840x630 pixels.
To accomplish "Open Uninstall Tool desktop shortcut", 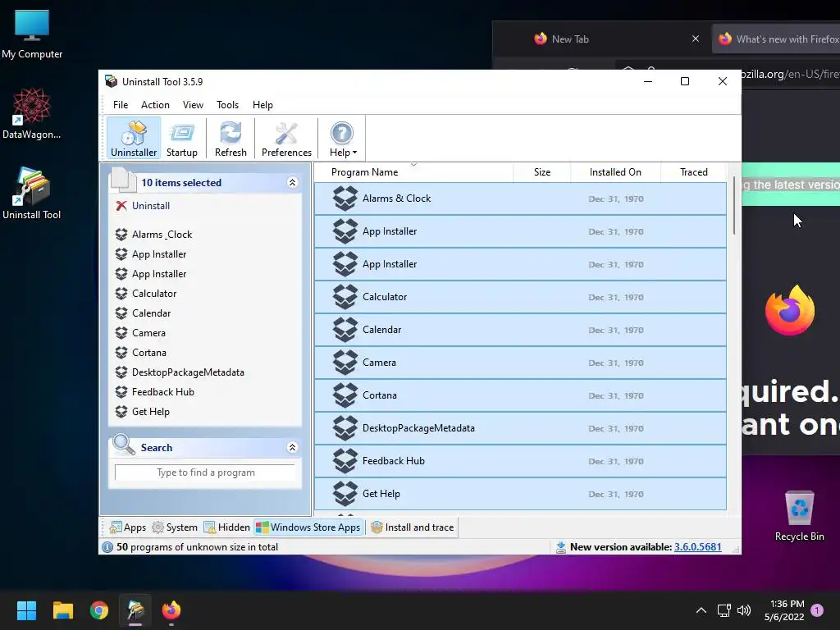I will tap(32, 194).
